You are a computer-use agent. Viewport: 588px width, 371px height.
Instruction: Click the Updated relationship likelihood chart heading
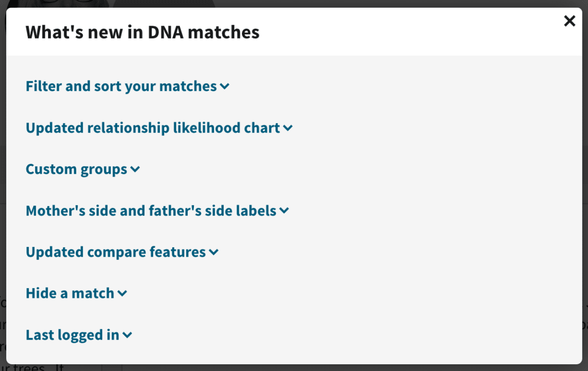coord(152,128)
